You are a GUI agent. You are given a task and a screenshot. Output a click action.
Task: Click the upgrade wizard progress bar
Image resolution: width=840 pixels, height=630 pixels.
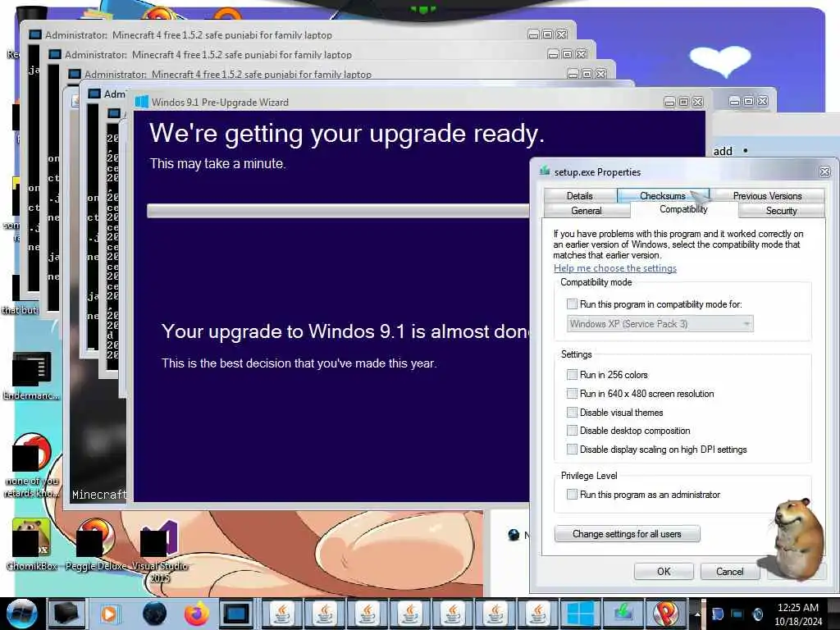tap(338, 211)
